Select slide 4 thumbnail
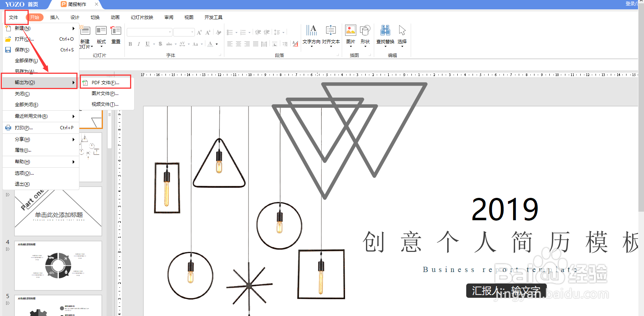This screenshot has width=644, height=316. tap(58, 265)
